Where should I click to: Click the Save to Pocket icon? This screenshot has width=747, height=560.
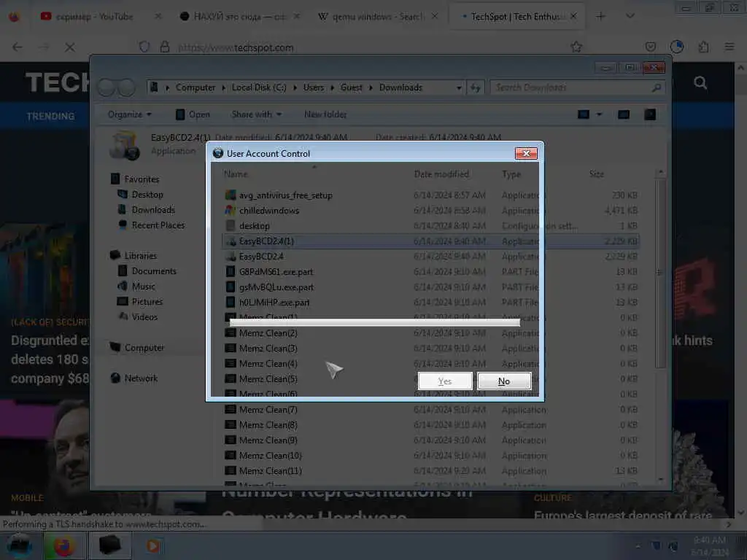[650, 47]
